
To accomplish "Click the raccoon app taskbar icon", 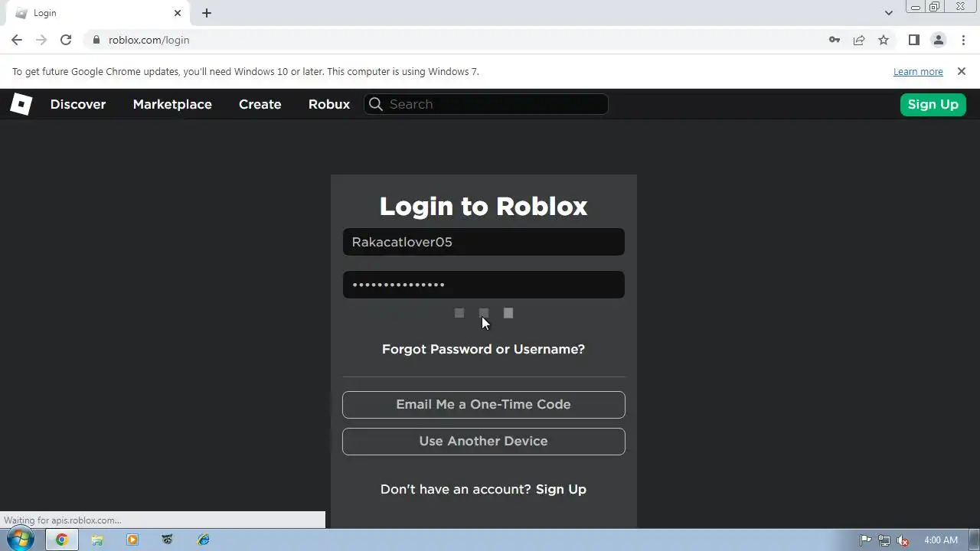I will (168, 540).
